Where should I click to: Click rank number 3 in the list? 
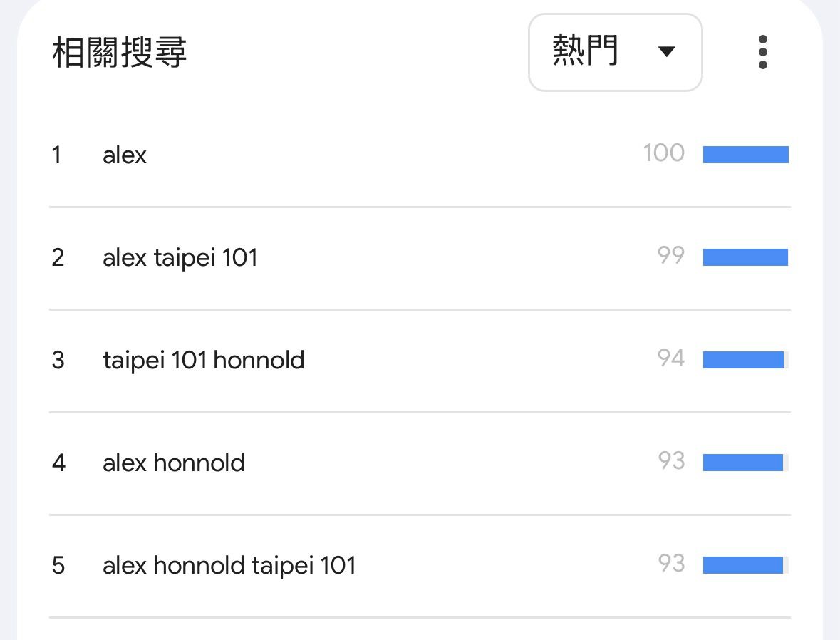(58, 360)
